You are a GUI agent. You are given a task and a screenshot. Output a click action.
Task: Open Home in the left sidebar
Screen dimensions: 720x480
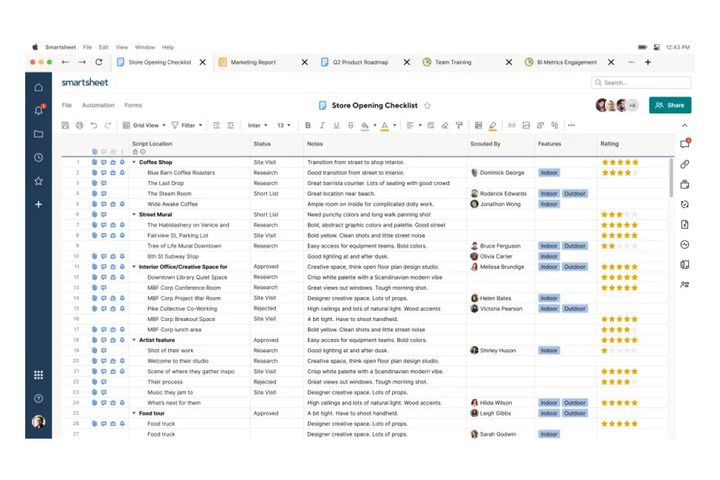coord(39,87)
